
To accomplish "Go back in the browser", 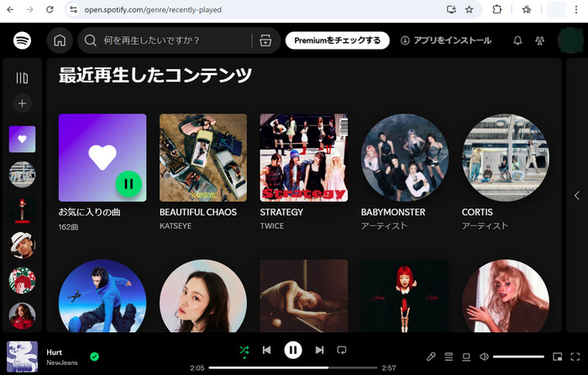I will (x=10, y=9).
